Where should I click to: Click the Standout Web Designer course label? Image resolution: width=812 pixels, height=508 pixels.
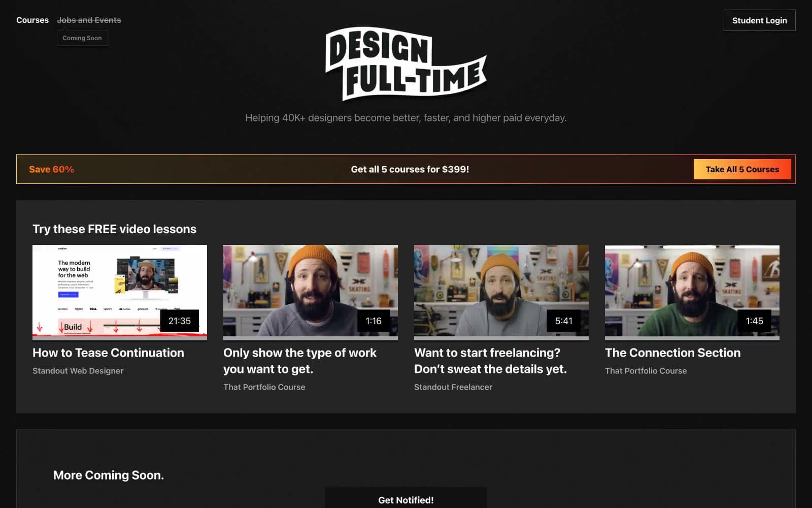click(x=78, y=371)
